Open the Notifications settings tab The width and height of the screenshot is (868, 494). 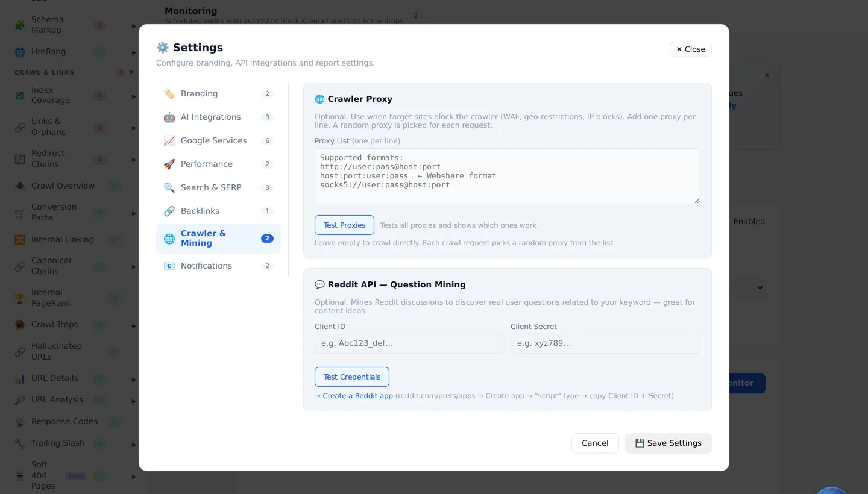(x=218, y=266)
